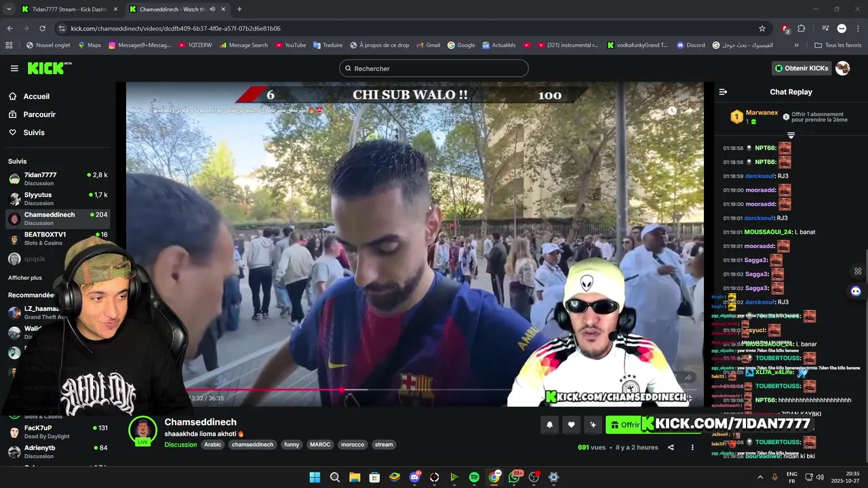
Task: Click the chamseddinech tag
Action: click(x=252, y=445)
